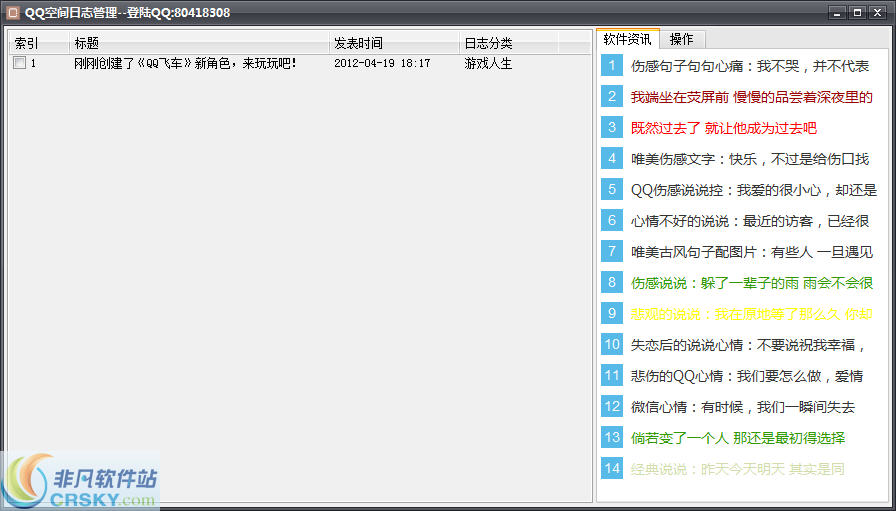This screenshot has width=896, height=511.
Task: Click the number 1 news badge
Action: point(612,65)
